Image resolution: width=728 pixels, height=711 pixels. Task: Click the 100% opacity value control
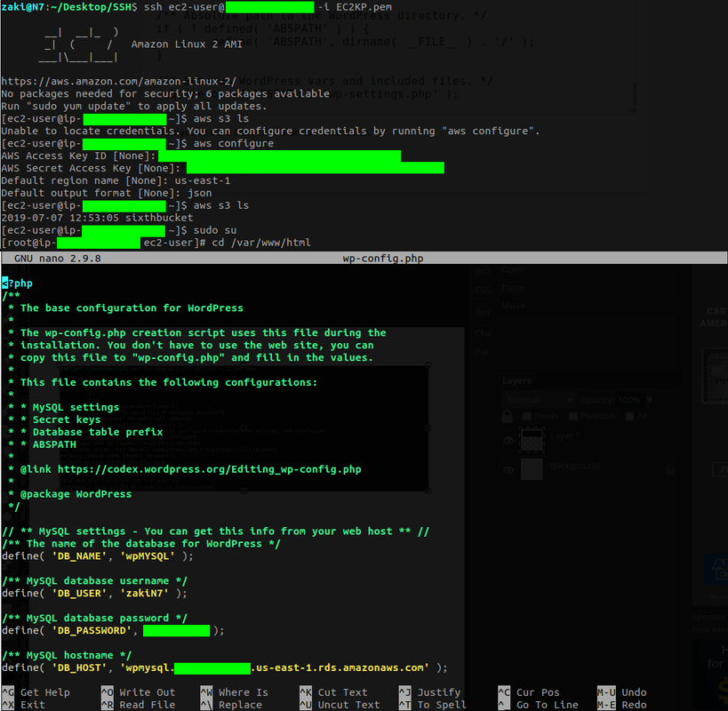(628, 400)
